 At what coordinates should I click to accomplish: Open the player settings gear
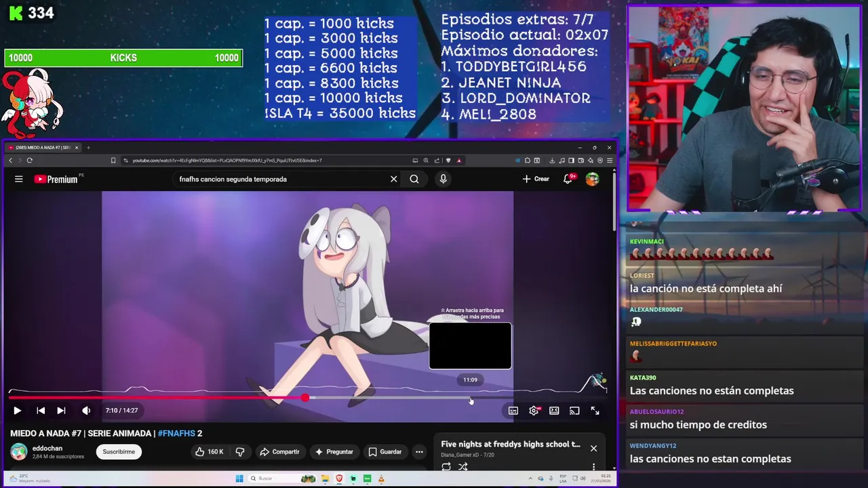click(534, 410)
